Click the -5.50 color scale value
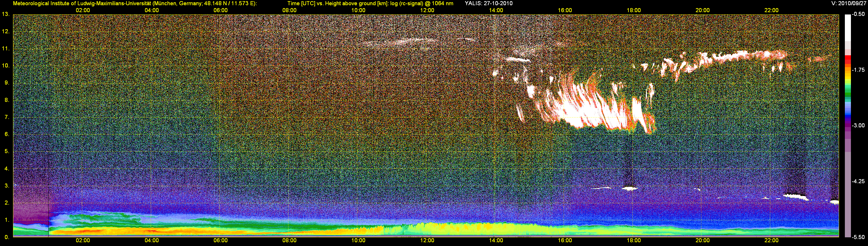Viewport: 868px width, 246px height. (858, 237)
